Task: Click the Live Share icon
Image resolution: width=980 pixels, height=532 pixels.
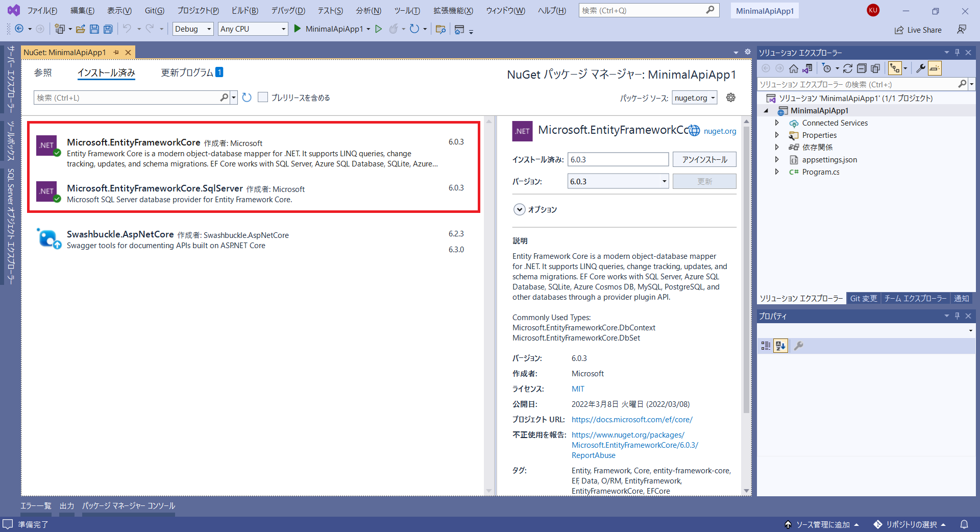Action: tap(899, 30)
